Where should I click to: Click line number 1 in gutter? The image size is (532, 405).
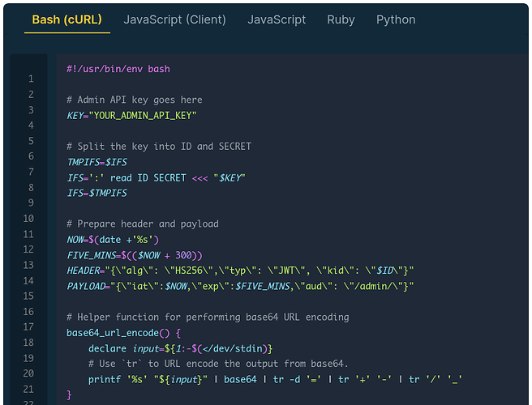click(31, 79)
